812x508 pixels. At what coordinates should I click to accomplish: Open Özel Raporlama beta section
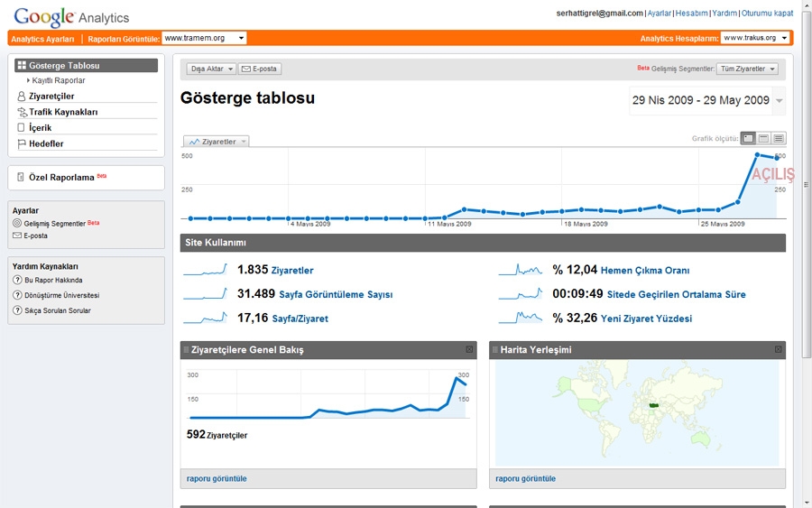pyautogui.click(x=61, y=177)
